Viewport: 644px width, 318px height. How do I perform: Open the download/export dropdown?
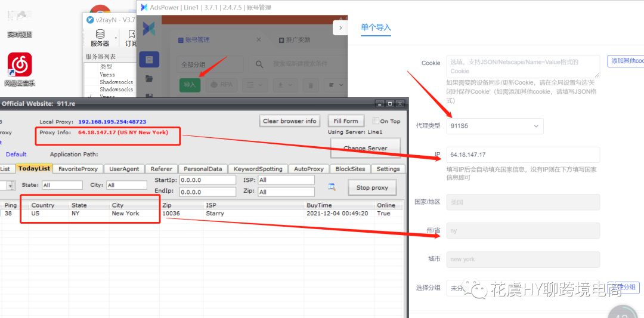pyautogui.click(x=286, y=85)
